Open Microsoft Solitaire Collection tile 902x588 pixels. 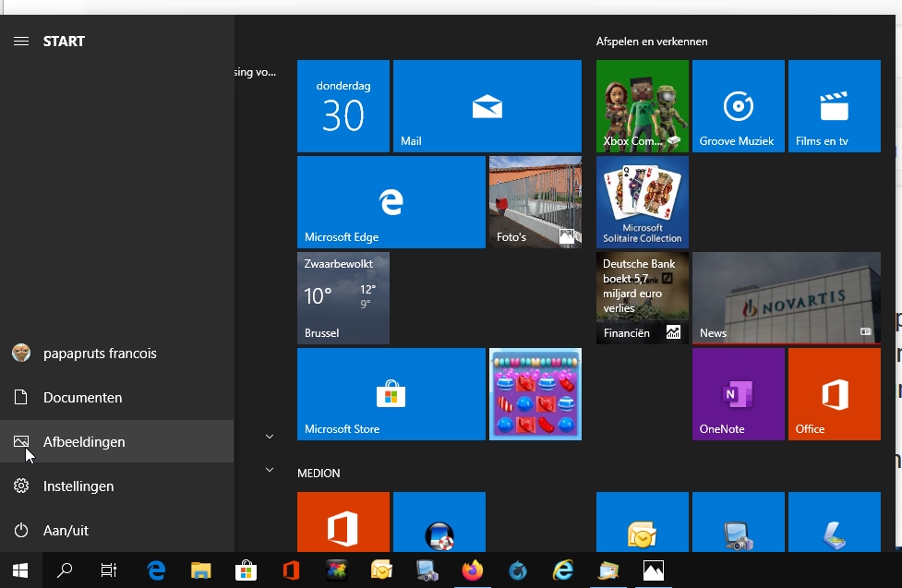(x=642, y=202)
